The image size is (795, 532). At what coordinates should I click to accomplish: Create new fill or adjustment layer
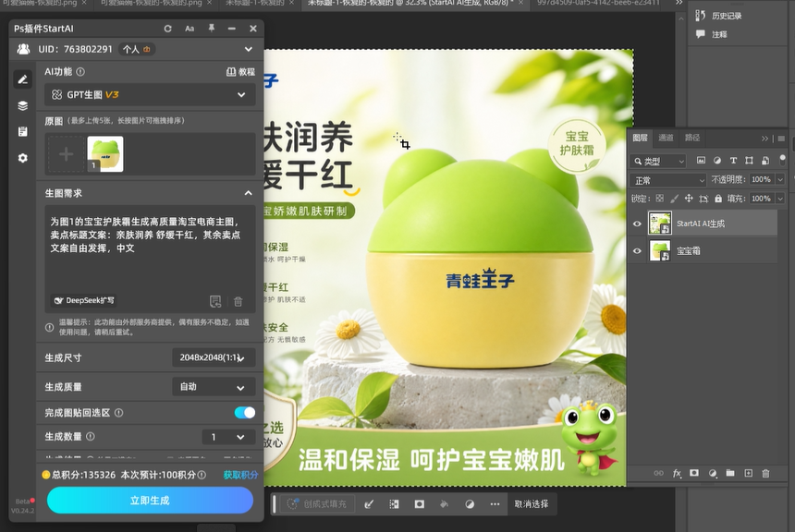tap(713, 473)
